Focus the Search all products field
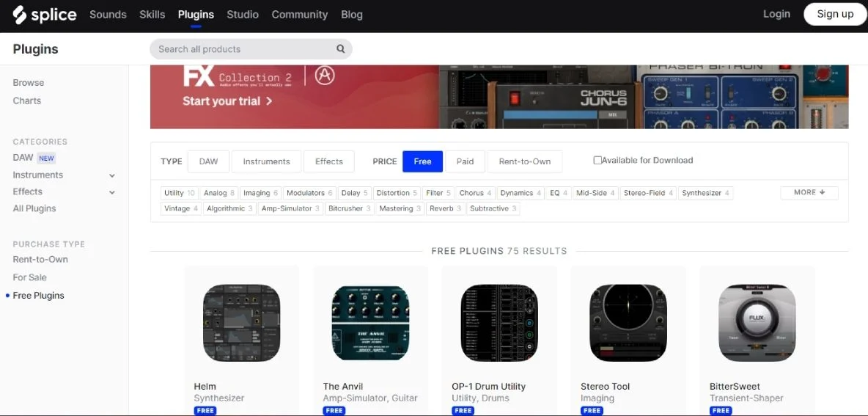This screenshot has height=416, width=868. point(251,48)
